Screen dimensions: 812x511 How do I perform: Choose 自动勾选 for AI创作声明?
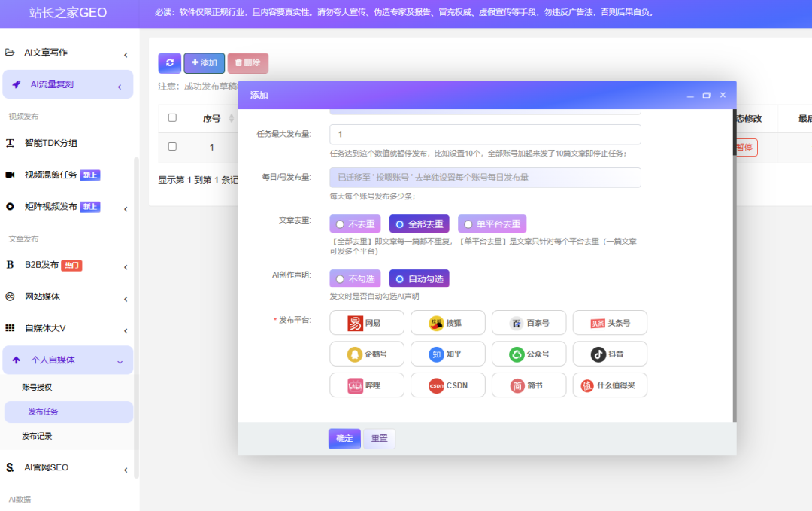pos(420,278)
